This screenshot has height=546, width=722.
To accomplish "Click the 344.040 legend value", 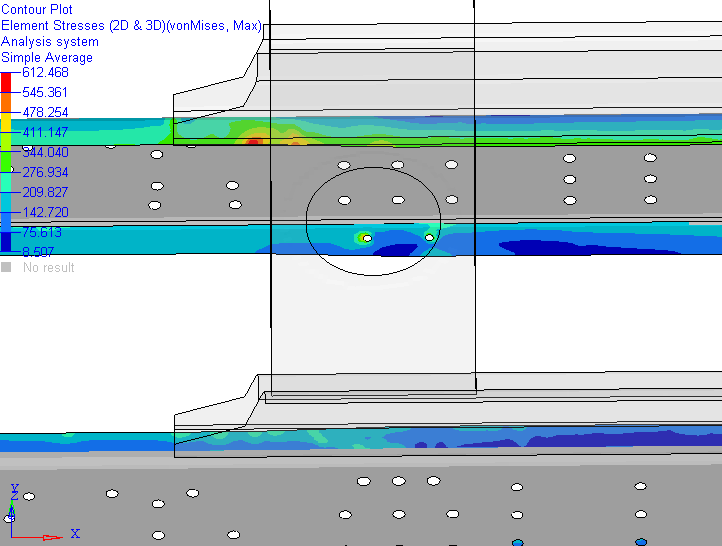I will (45, 152).
